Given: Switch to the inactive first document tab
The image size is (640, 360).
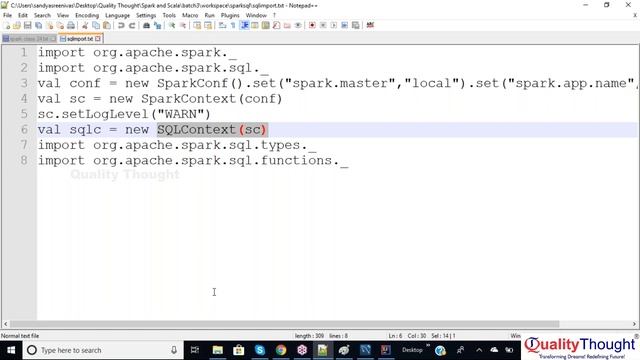Looking at the screenshot, I should 29,39.
